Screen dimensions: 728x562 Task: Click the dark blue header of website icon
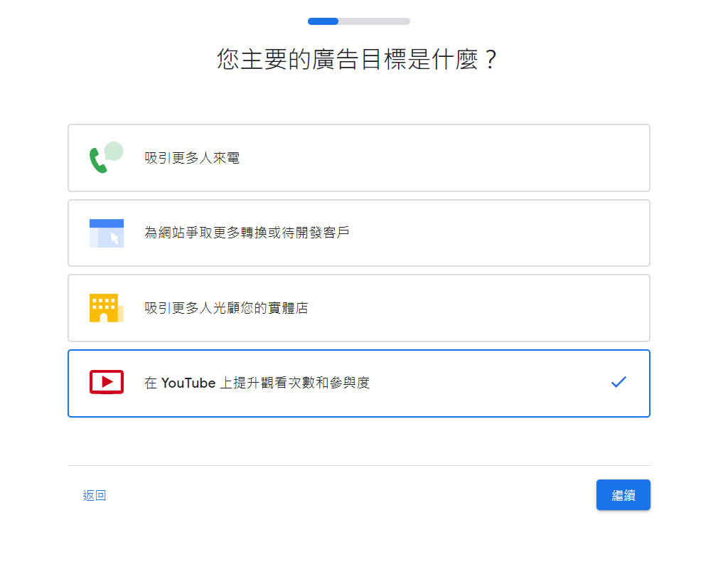pyautogui.click(x=107, y=223)
